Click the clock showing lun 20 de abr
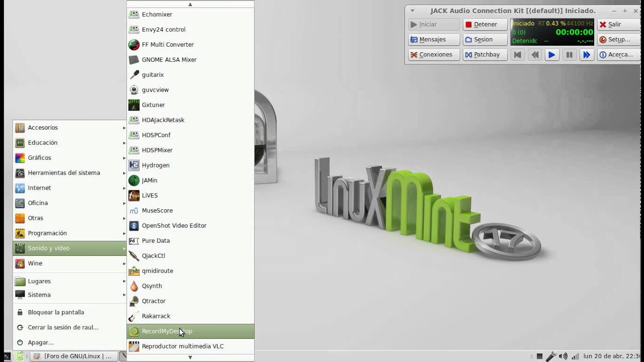Image resolution: width=644 pixels, height=362 pixels. [x=613, y=356]
